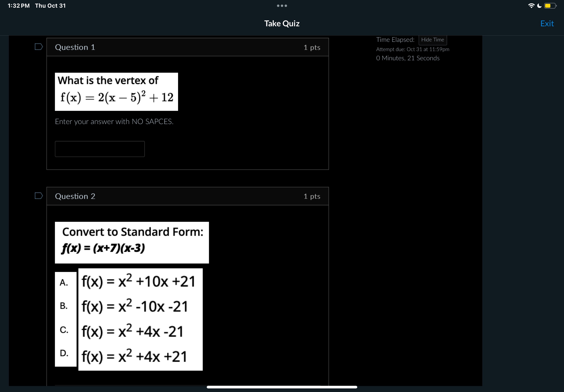Click the Question 2 header title

75,196
